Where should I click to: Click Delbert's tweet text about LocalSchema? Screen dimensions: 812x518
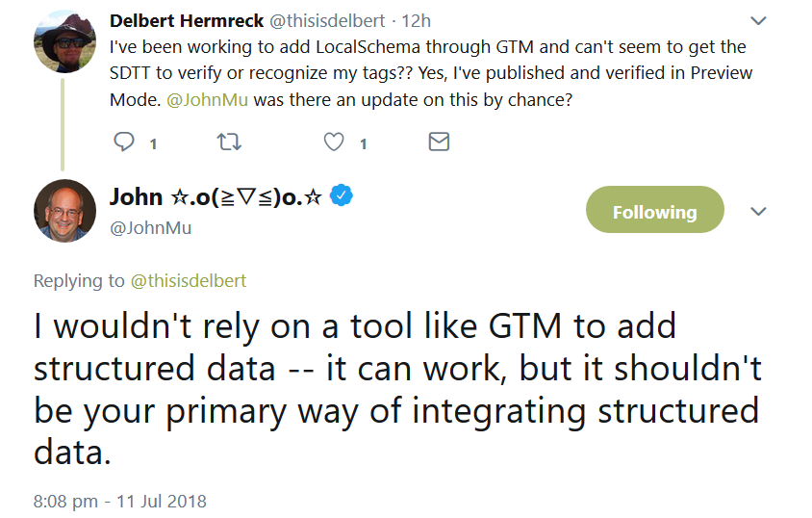point(427,72)
